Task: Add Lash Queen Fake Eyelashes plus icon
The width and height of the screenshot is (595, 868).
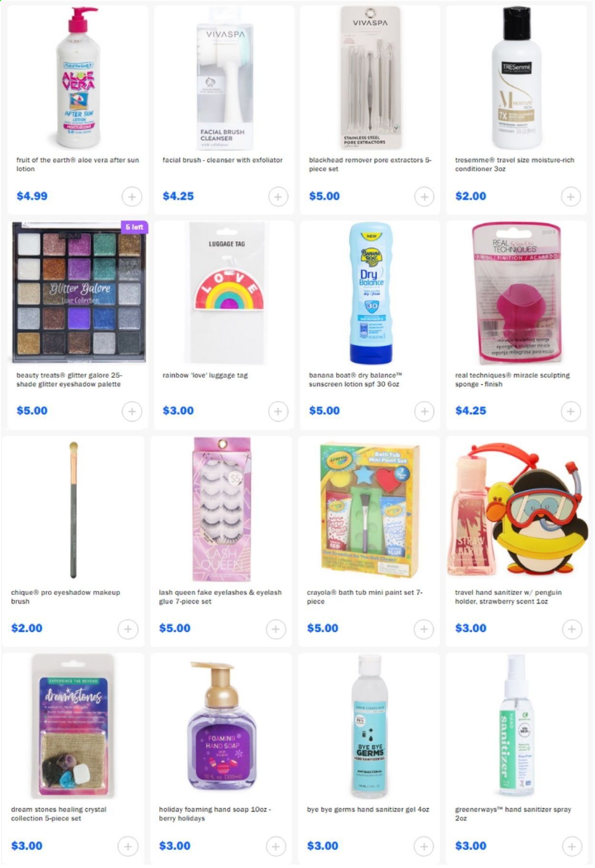Action: point(276,629)
